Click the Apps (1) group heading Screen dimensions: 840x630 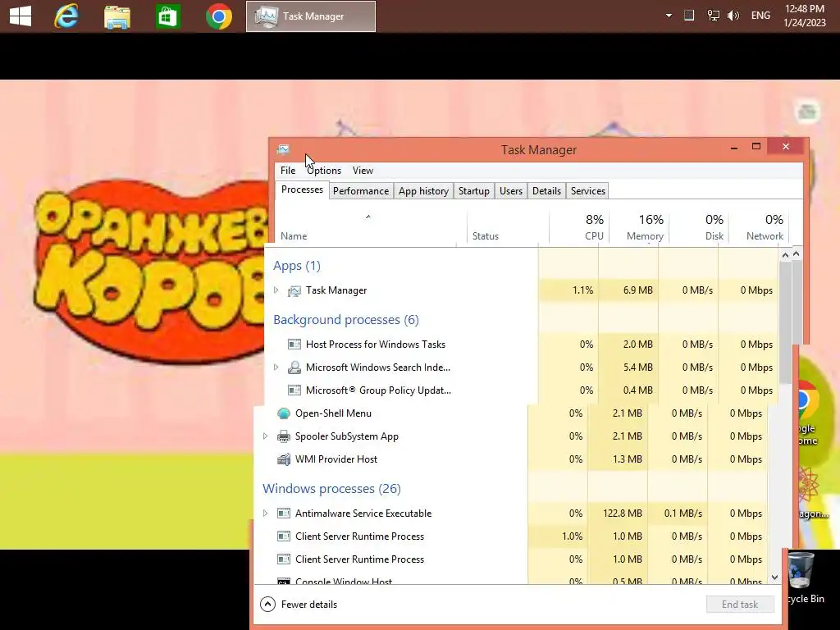point(297,266)
